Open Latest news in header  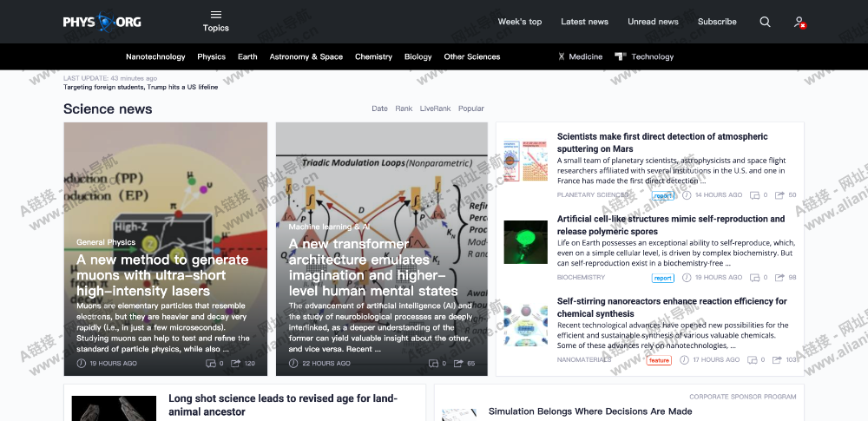point(584,22)
